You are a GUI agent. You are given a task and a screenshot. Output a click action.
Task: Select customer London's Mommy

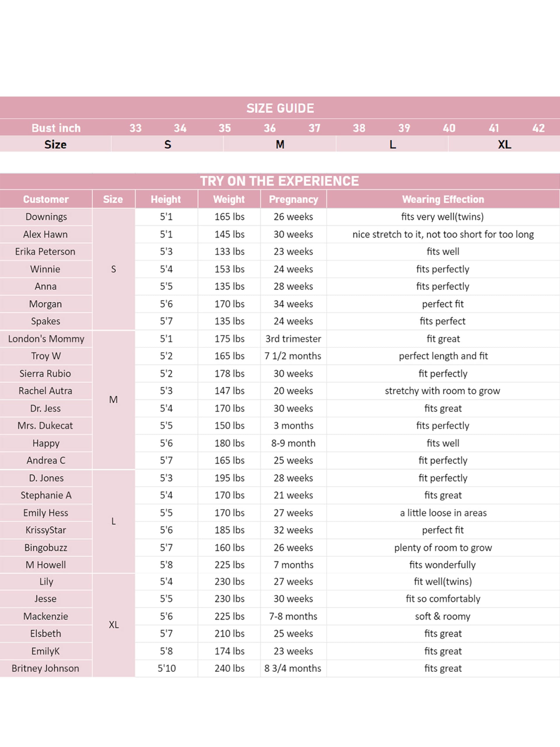(x=46, y=339)
